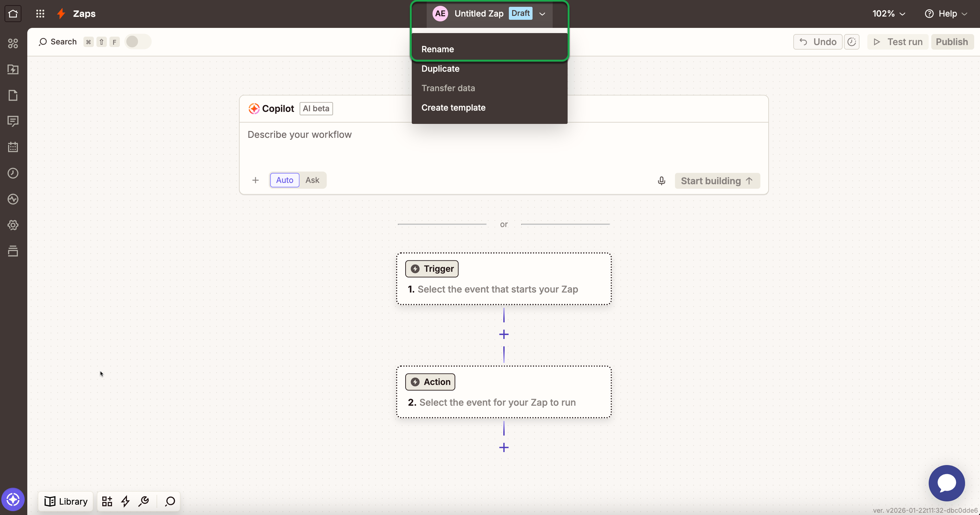
Task: Toggle the switch next to Search
Action: click(x=137, y=42)
